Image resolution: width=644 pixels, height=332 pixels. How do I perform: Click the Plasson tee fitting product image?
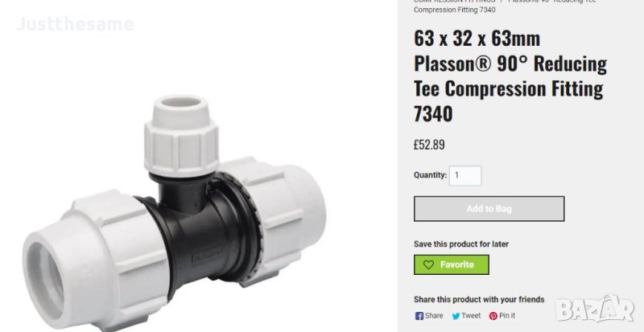[175, 213]
